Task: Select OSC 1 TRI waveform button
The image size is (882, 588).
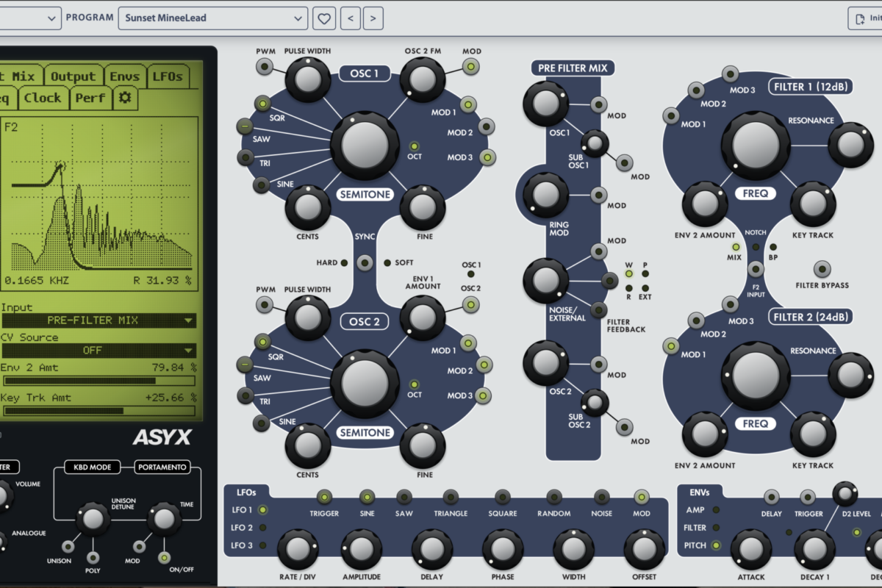Action: coord(245,157)
